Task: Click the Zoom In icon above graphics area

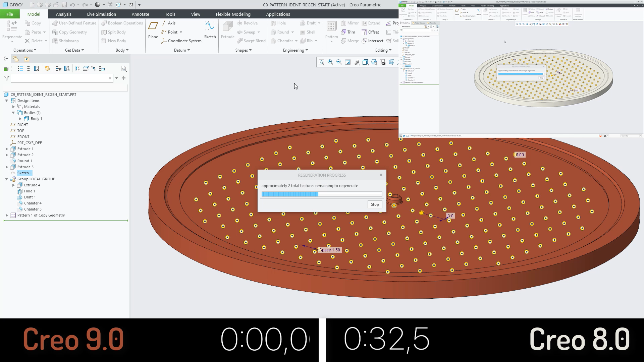Action: pos(330,62)
